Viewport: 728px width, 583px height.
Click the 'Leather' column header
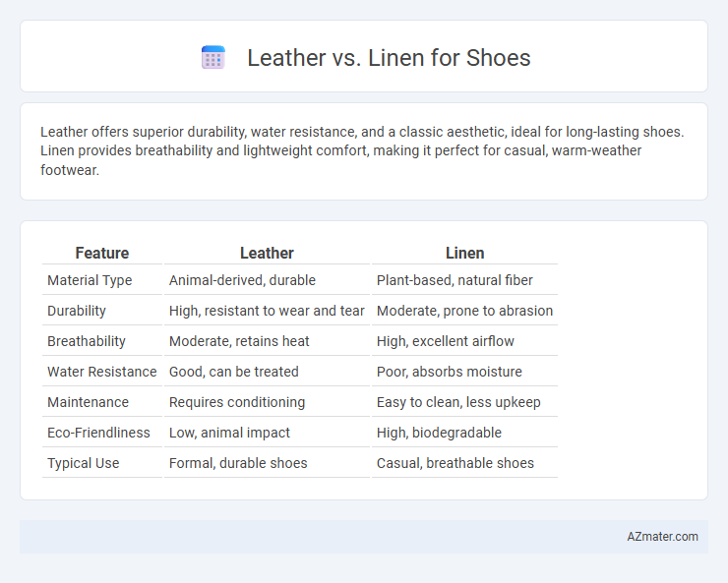point(267,253)
